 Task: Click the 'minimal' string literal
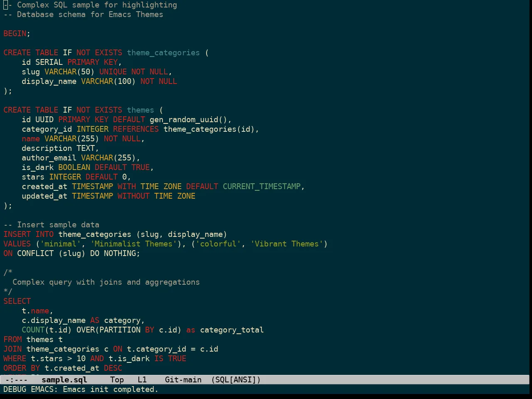coord(60,244)
